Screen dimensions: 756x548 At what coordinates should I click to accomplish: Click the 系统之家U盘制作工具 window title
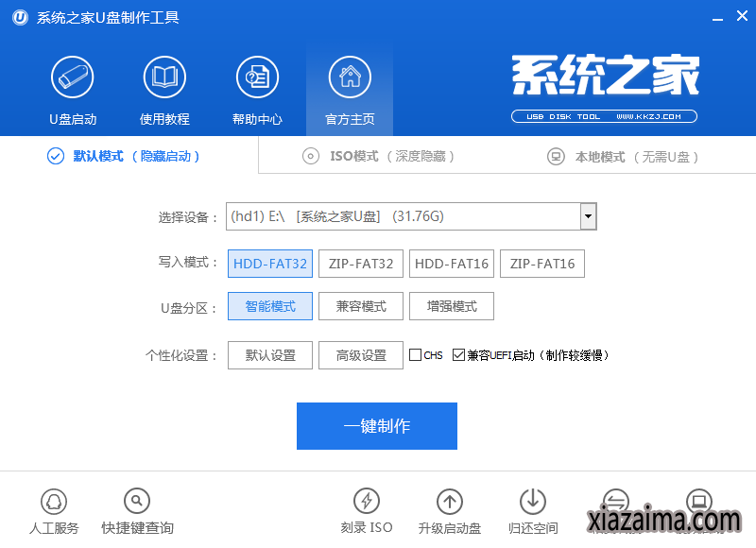click(x=108, y=18)
